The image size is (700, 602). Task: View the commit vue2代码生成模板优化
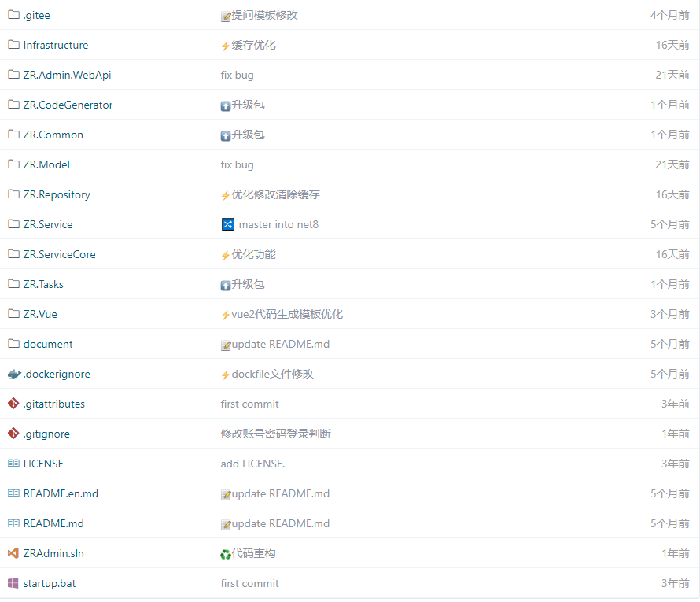[x=287, y=315]
